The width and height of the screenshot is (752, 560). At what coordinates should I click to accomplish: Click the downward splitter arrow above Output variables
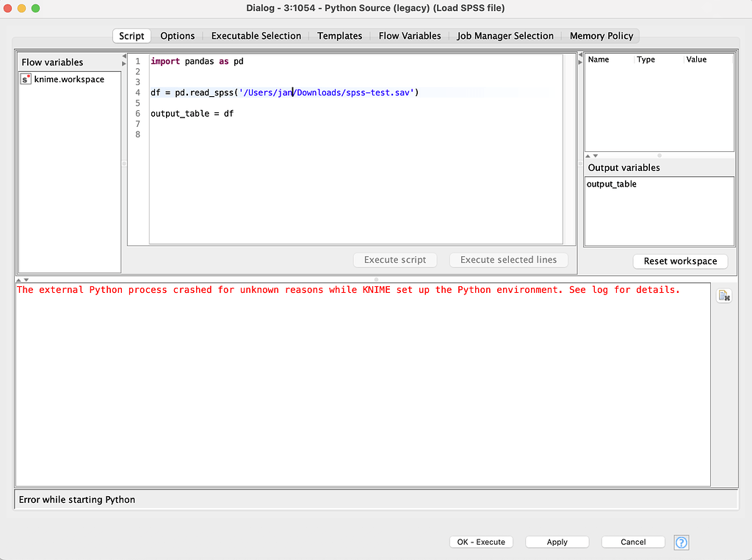(597, 156)
